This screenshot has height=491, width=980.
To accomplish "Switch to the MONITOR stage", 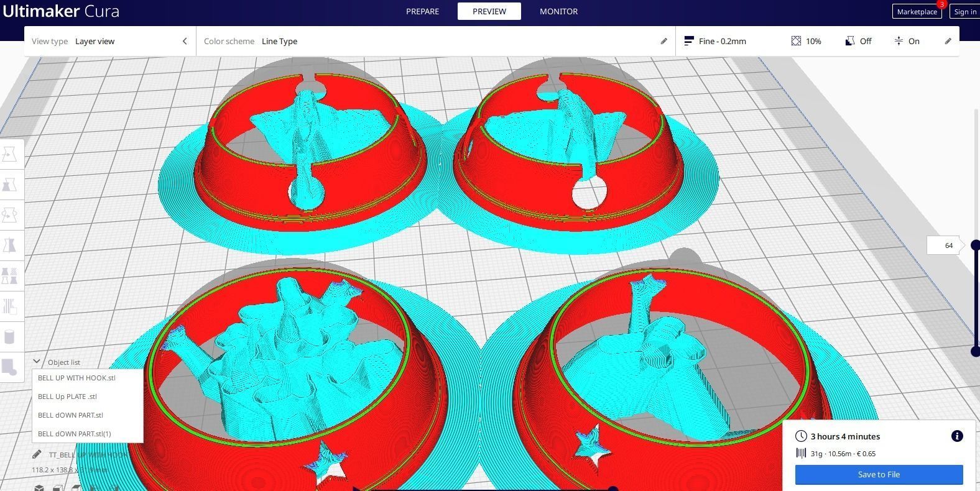I will tap(558, 11).
